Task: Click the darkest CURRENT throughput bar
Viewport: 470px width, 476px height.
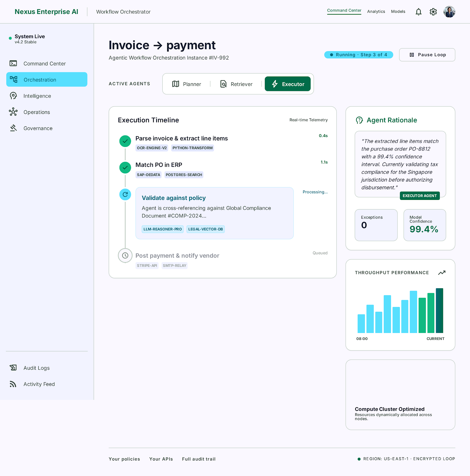Action: click(439, 310)
